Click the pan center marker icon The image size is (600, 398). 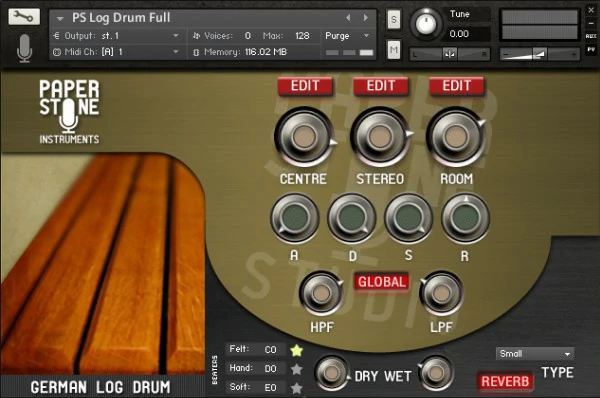click(x=450, y=54)
